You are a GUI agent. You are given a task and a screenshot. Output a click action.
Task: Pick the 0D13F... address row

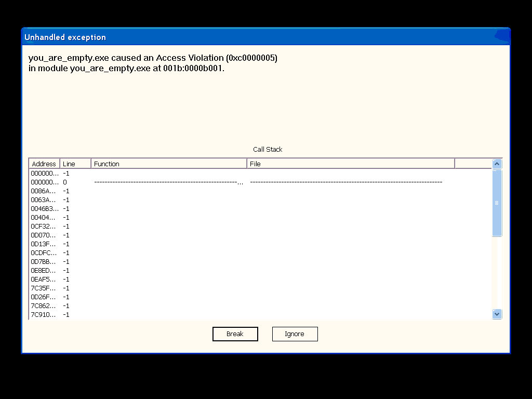[x=45, y=244]
